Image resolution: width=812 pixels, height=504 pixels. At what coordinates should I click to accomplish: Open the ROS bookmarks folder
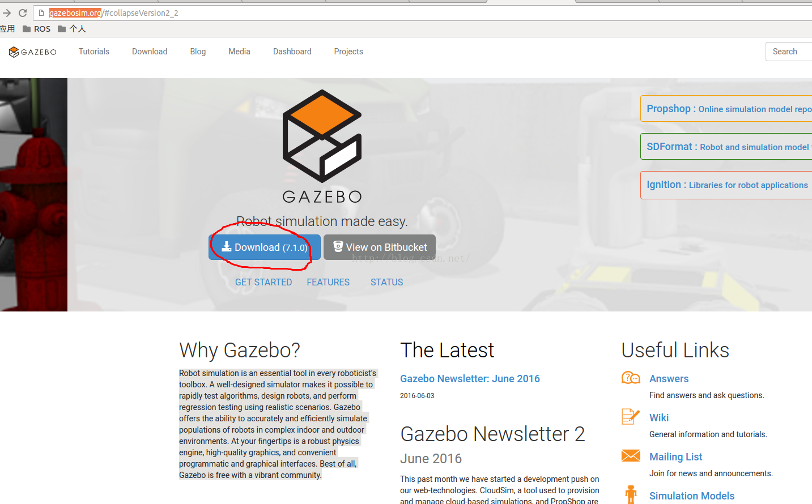tap(36, 29)
